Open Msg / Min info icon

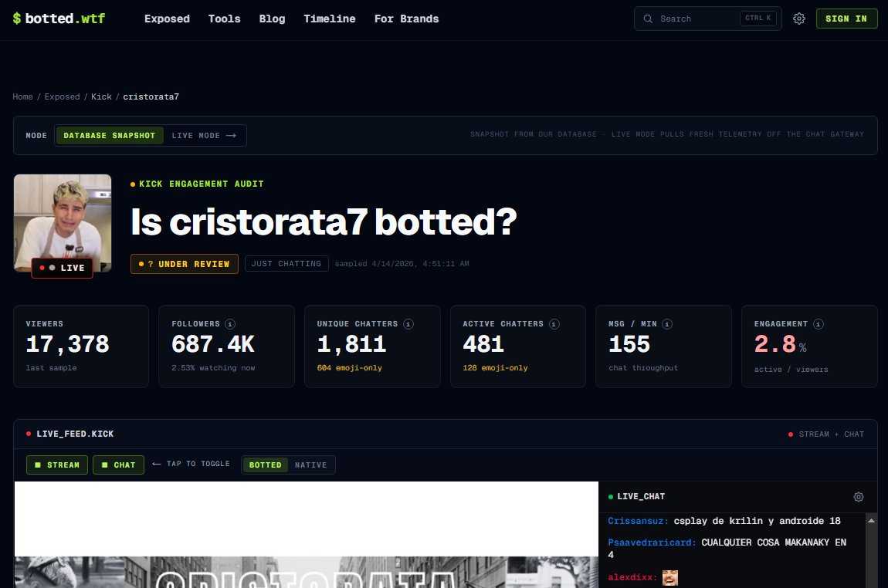click(x=667, y=324)
